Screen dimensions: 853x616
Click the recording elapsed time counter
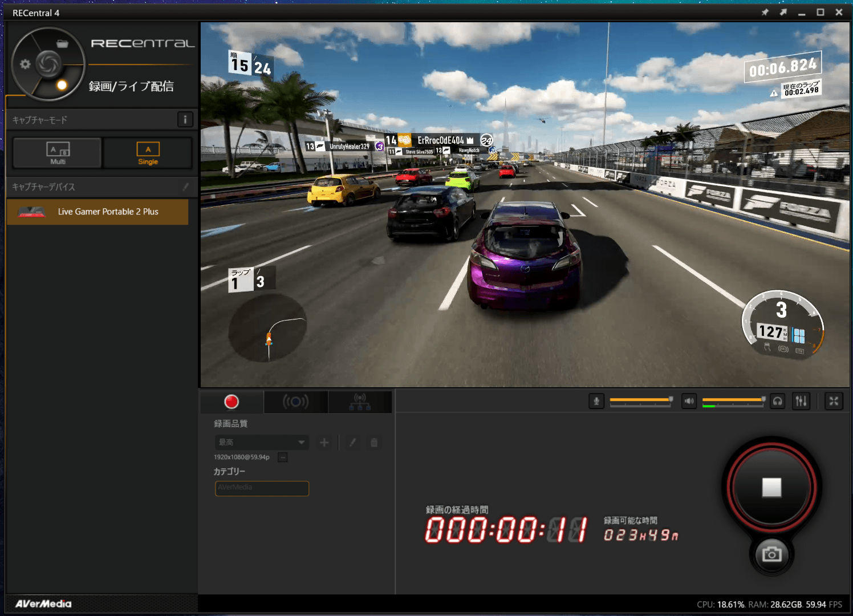click(506, 530)
